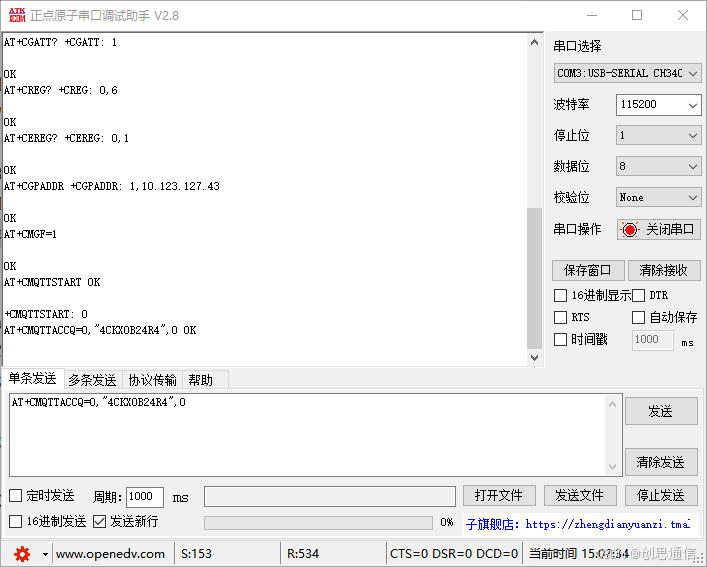Click the CTS=0 DSR=0 DCD=0 status
This screenshot has width=707, height=567.
454,554
